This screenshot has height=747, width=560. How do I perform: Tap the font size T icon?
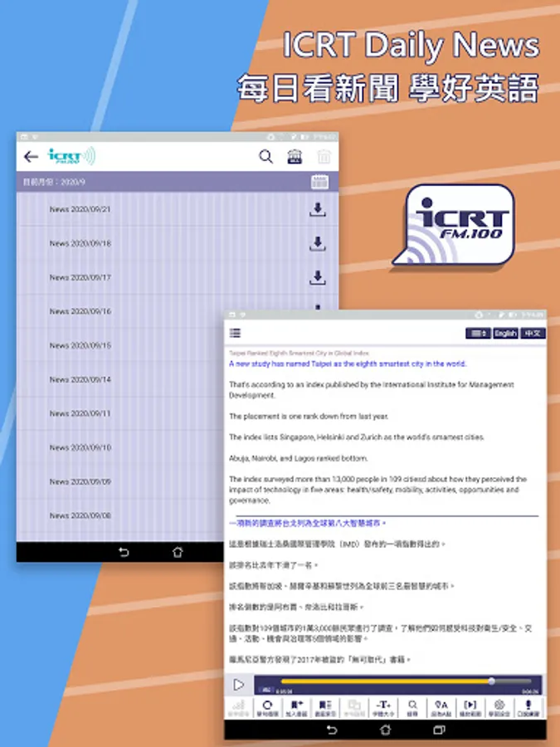[x=383, y=708]
